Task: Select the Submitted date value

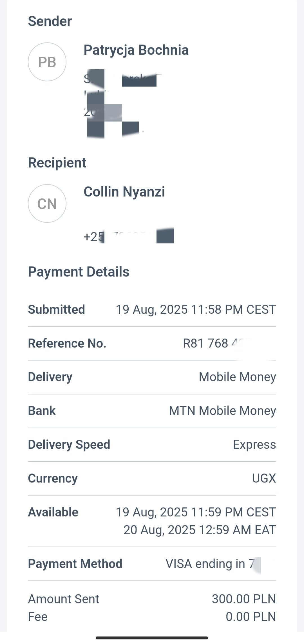Action: pos(196,309)
